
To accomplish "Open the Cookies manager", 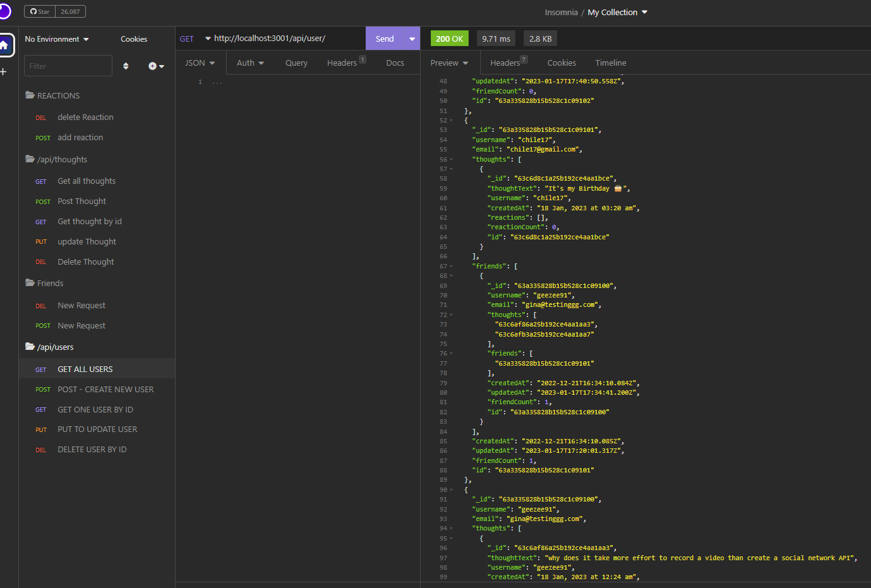I will tap(134, 39).
